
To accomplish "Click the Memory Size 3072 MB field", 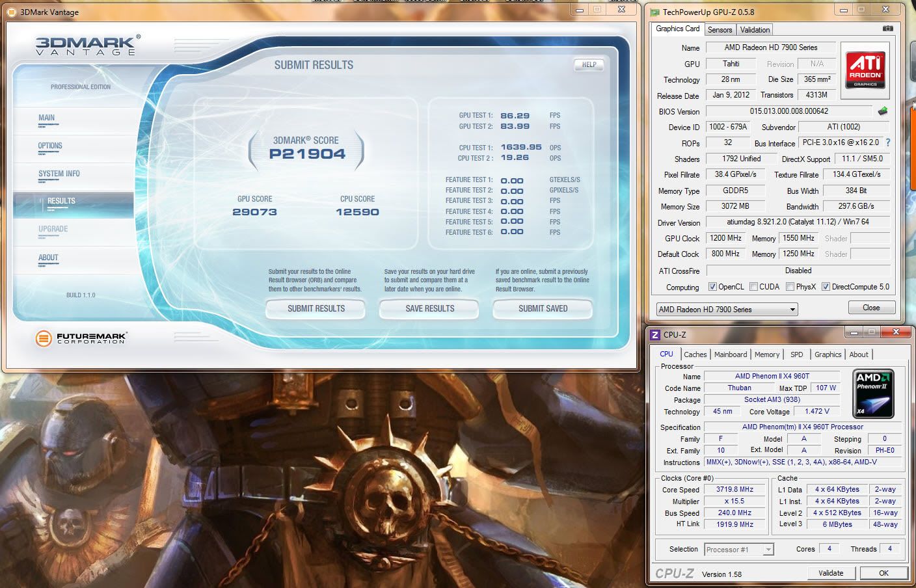I will (x=735, y=206).
